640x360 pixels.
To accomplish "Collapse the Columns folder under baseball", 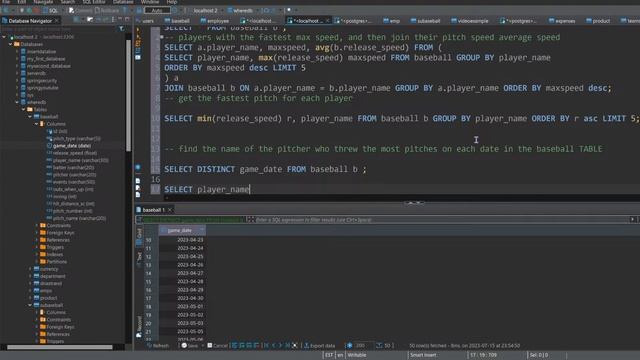I will [x=37, y=124].
